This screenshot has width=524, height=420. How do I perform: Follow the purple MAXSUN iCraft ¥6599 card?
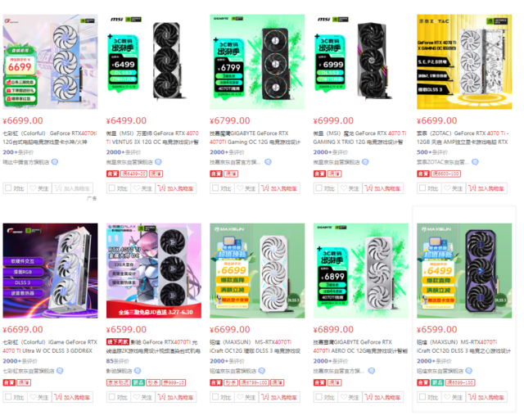454,397
